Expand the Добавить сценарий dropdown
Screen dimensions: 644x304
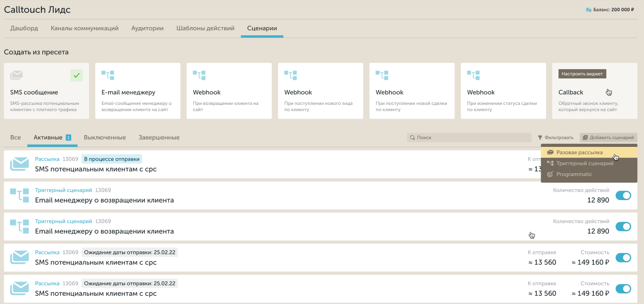click(x=609, y=138)
